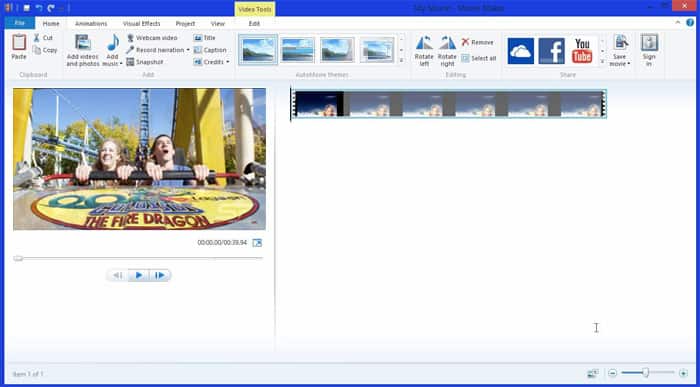Rotate the video right

[x=447, y=51]
